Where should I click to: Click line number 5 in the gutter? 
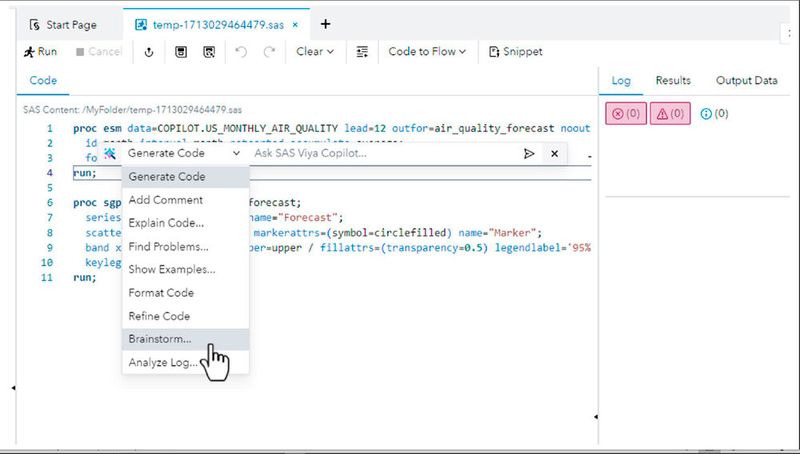(x=49, y=188)
